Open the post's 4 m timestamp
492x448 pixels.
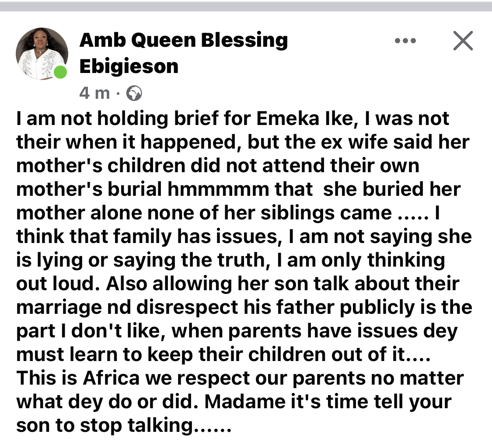pos(94,93)
